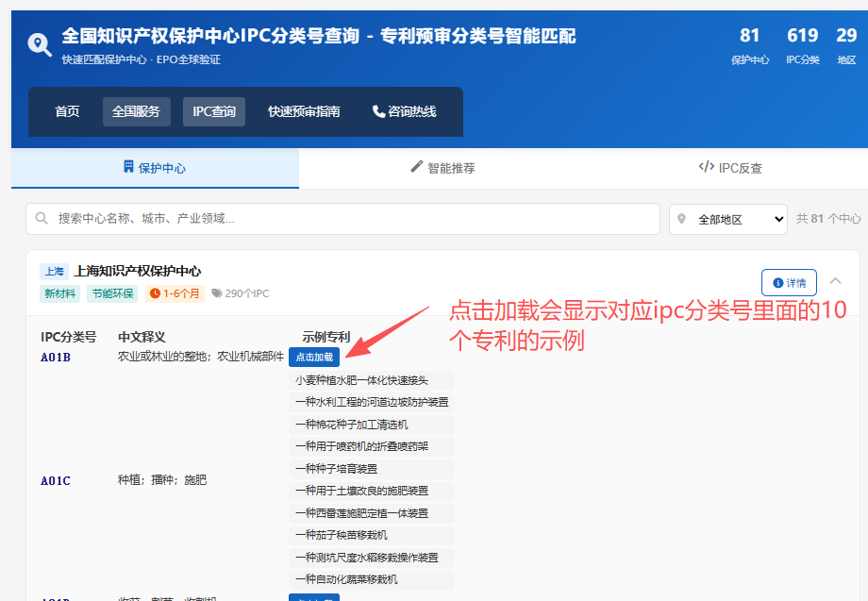This screenshot has width=868, height=601.
Task: Select the 小麦种植水肥一体化快速接头 patent example
Action: coord(372,380)
